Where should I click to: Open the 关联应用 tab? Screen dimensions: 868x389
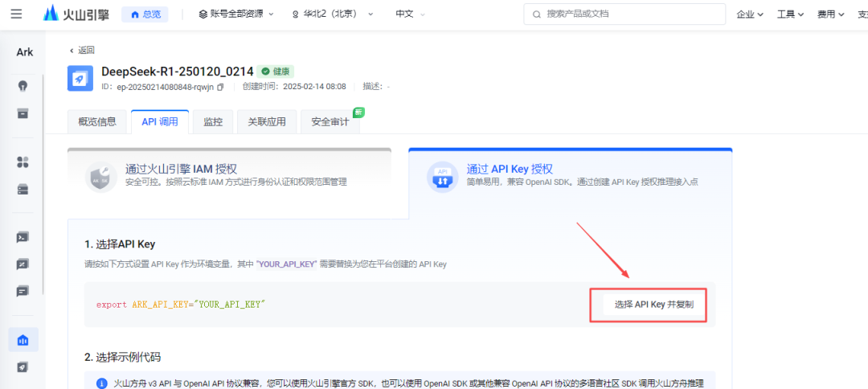click(x=267, y=121)
